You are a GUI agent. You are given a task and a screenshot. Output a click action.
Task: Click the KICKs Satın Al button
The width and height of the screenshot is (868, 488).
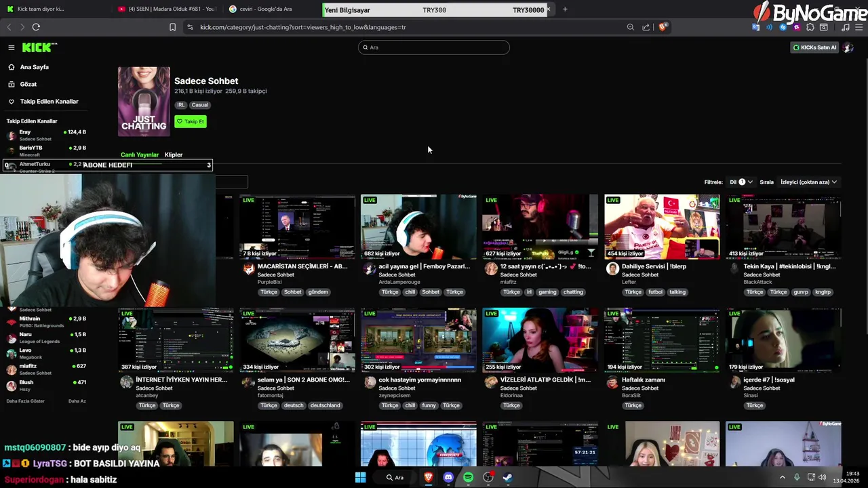point(814,47)
